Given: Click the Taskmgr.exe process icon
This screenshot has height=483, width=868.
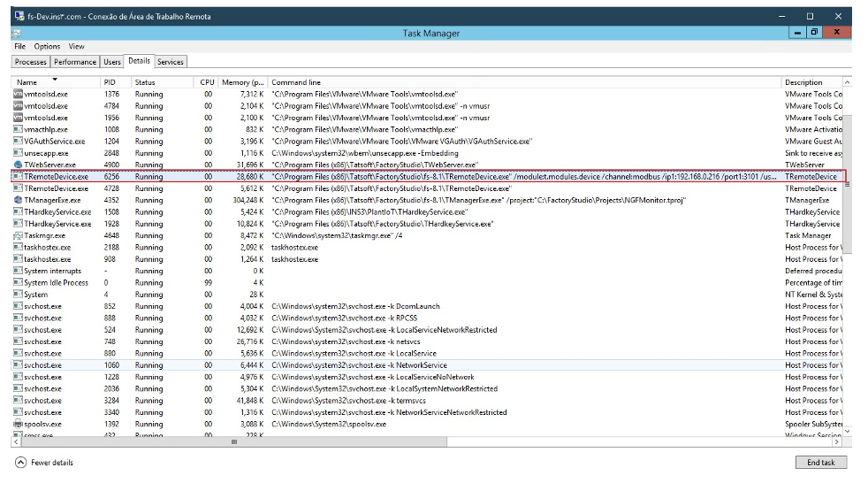Looking at the screenshot, I should 18,235.
